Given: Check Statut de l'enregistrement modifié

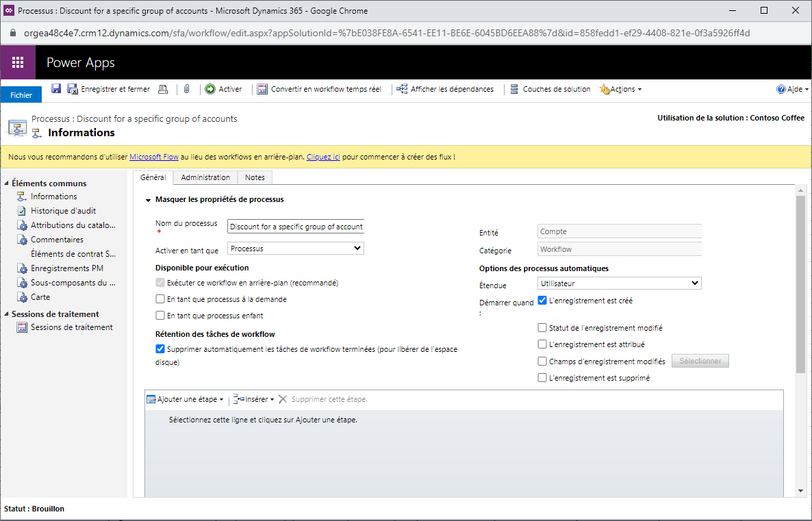Looking at the screenshot, I should tap(542, 327).
